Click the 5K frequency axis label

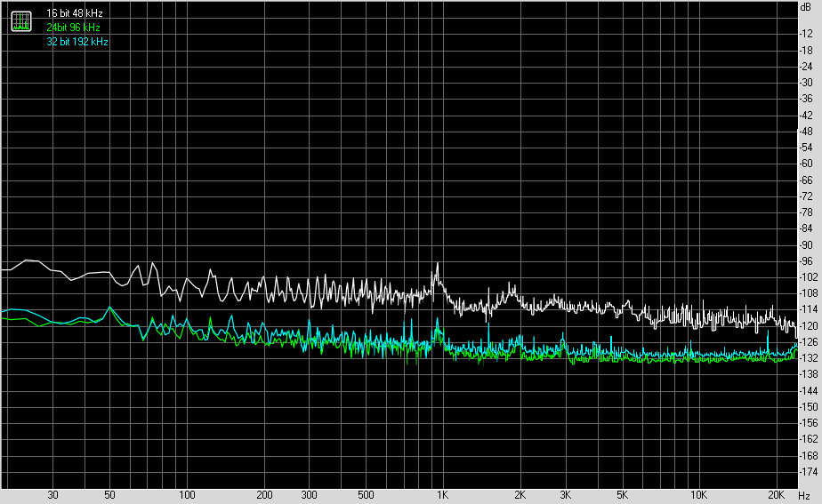pyautogui.click(x=623, y=495)
